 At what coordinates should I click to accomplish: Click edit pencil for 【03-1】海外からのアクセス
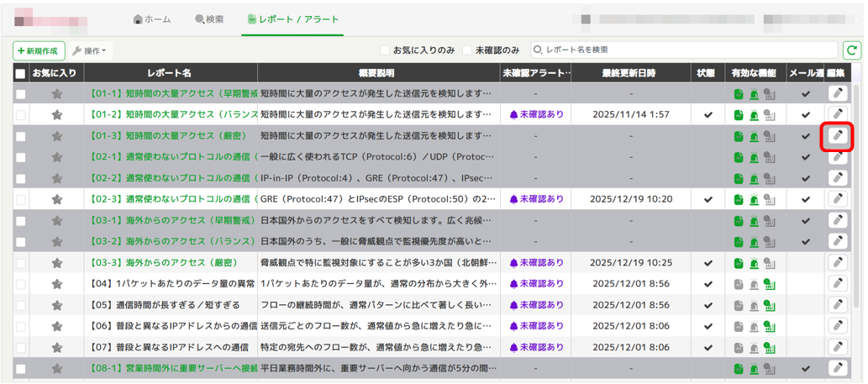point(838,220)
